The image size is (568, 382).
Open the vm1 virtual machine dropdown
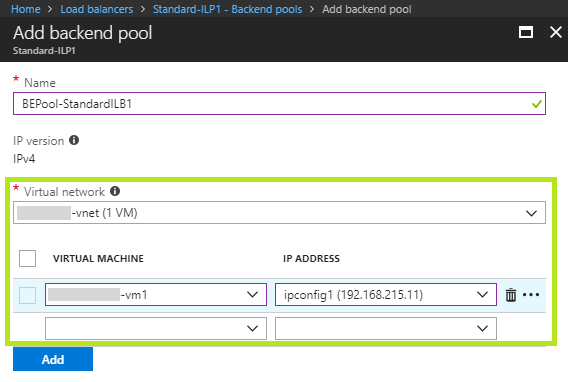tap(156, 294)
